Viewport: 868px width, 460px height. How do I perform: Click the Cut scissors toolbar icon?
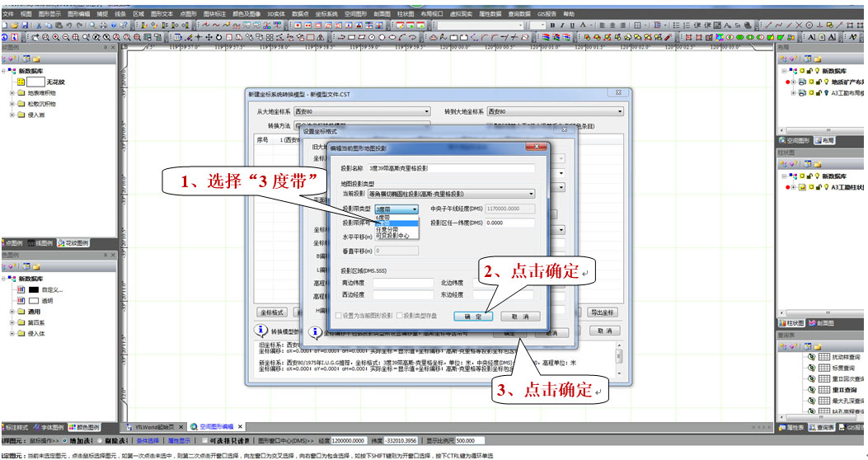(40, 26)
